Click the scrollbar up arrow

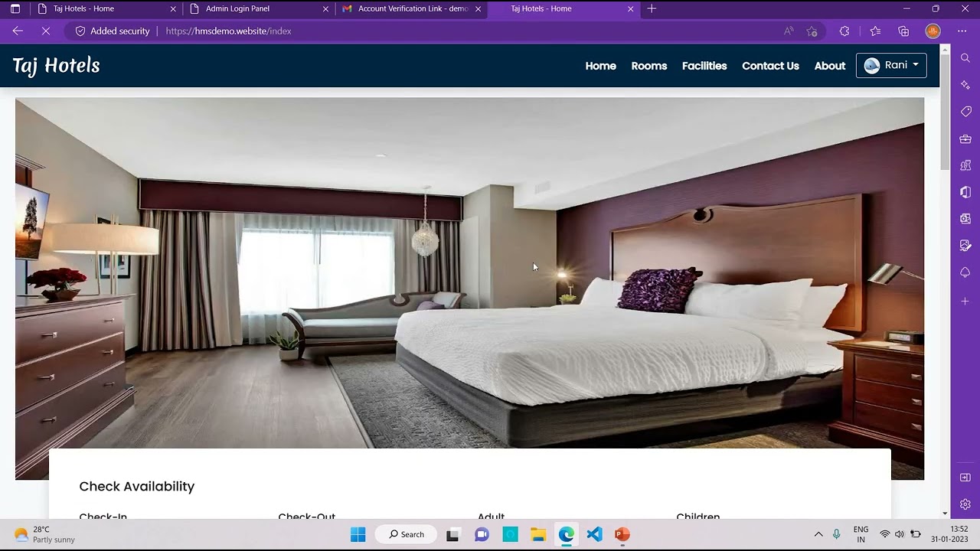[x=945, y=50]
